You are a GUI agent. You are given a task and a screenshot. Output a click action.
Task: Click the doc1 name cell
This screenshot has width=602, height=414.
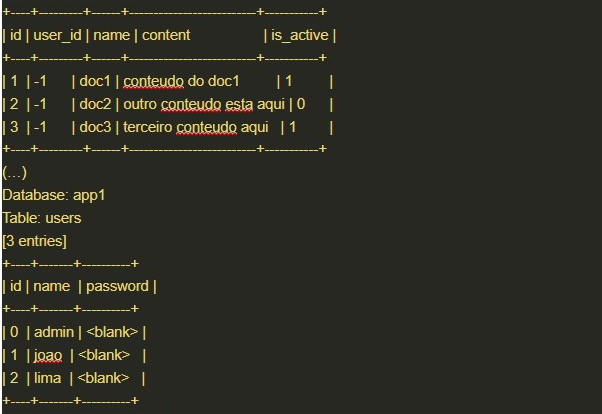pos(98,81)
